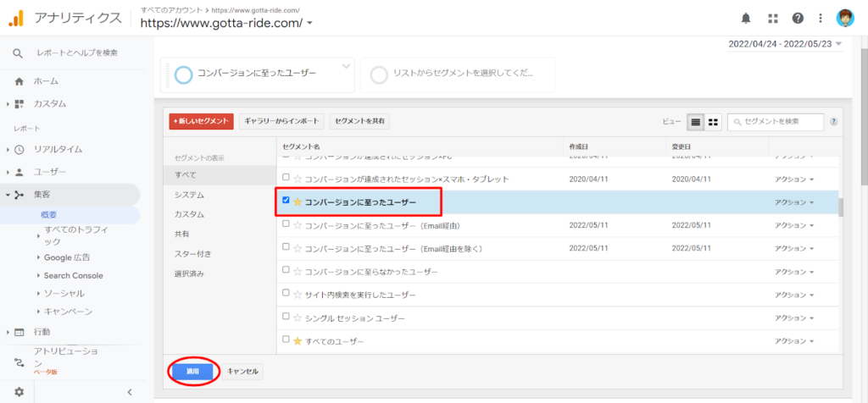The width and height of the screenshot is (868, 403).
Task: Open アクション dropdown for スマホ・タブレット segment
Action: click(793, 179)
